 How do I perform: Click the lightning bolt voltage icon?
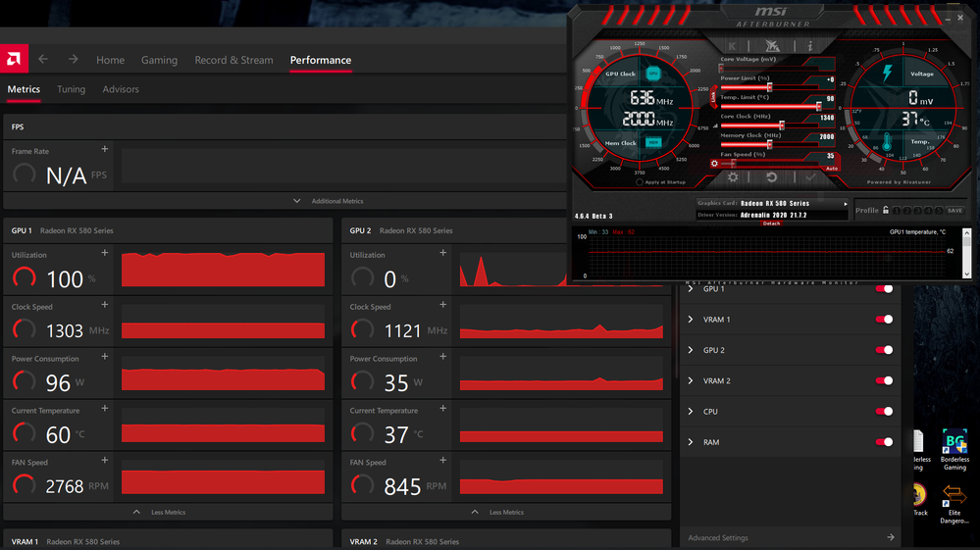click(888, 74)
